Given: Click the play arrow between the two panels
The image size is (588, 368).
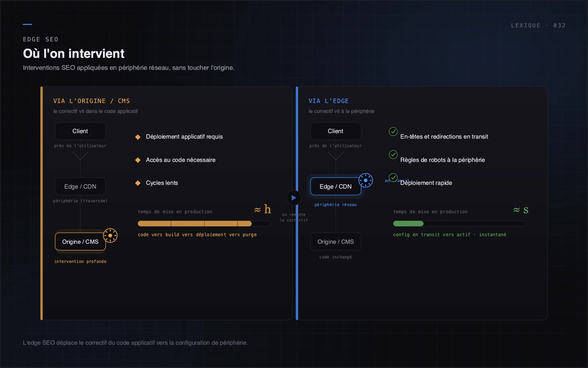Looking at the screenshot, I should coord(294,198).
